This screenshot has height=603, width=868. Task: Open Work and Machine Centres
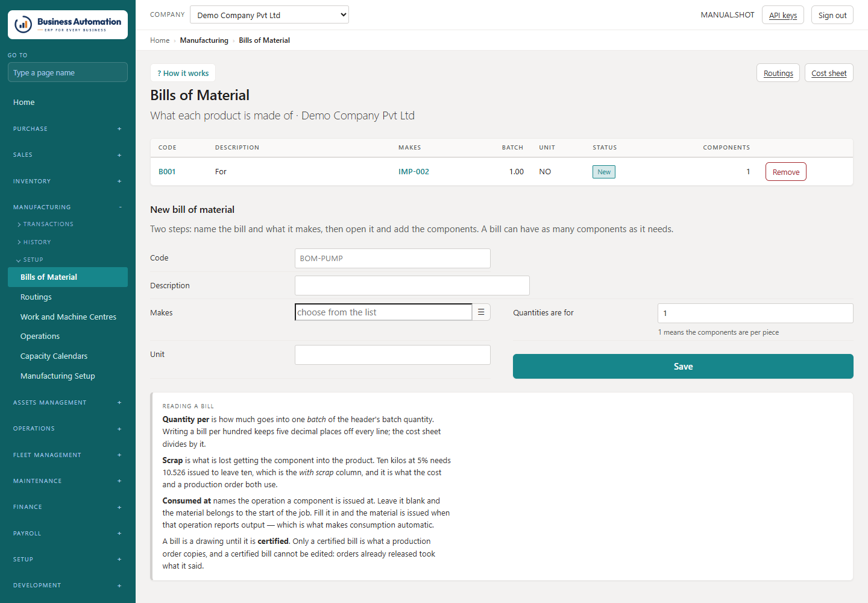tap(68, 317)
